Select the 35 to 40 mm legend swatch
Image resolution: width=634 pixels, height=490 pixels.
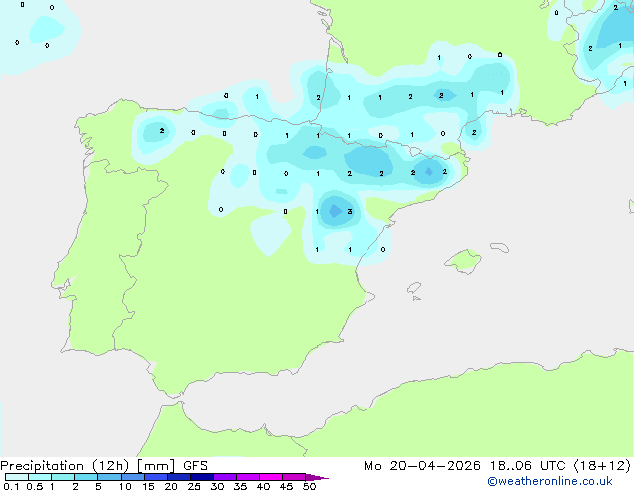point(248,477)
